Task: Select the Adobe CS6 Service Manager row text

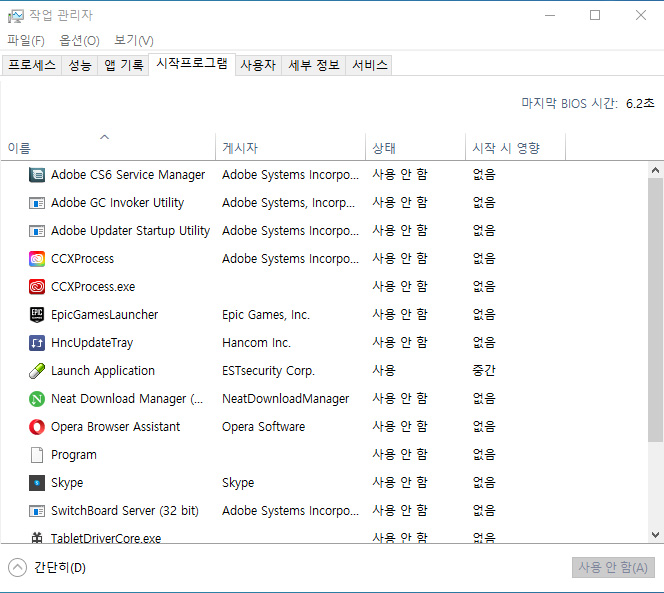Action: [128, 175]
